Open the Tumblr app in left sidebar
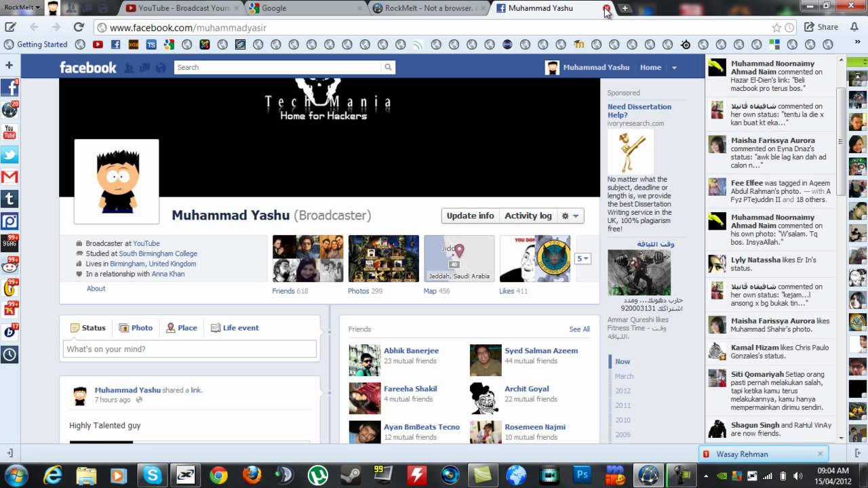Screen dimensions: 868x488 tap(9, 199)
